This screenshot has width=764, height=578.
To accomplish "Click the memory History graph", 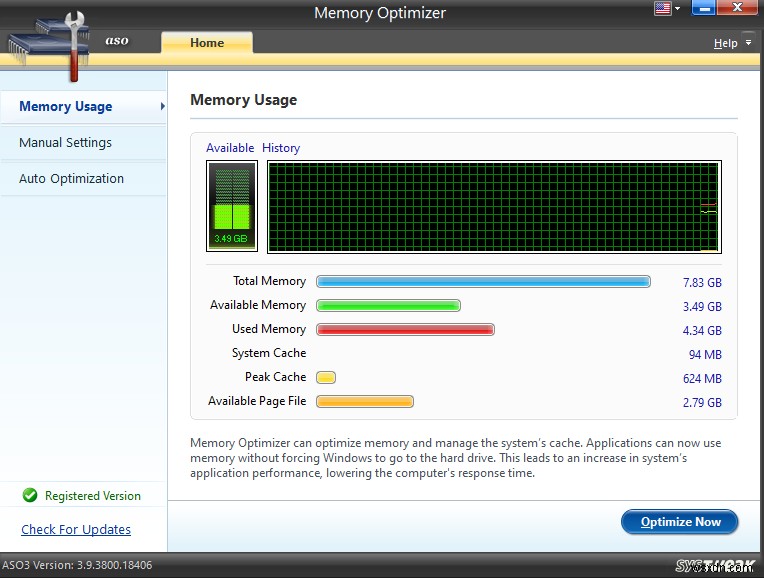I will click(494, 206).
